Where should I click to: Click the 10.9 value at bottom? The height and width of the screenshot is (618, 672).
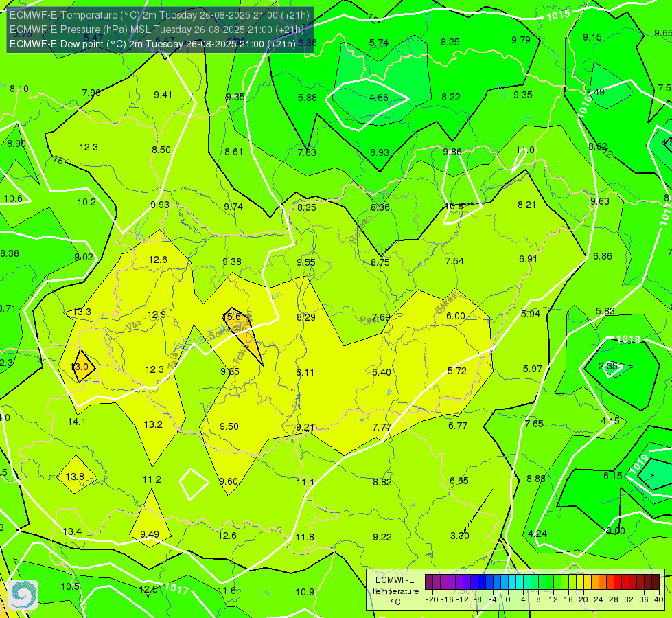(305, 593)
